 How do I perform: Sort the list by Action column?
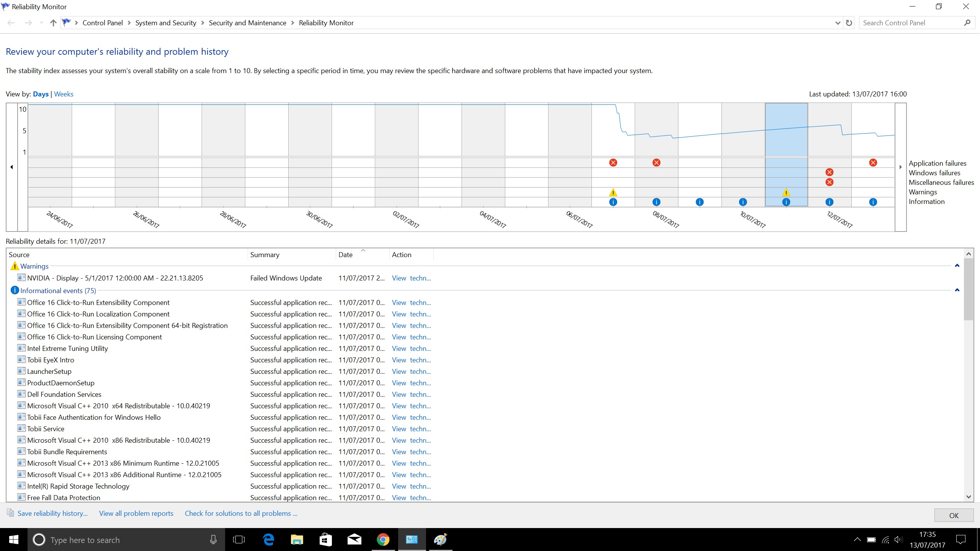point(412,254)
